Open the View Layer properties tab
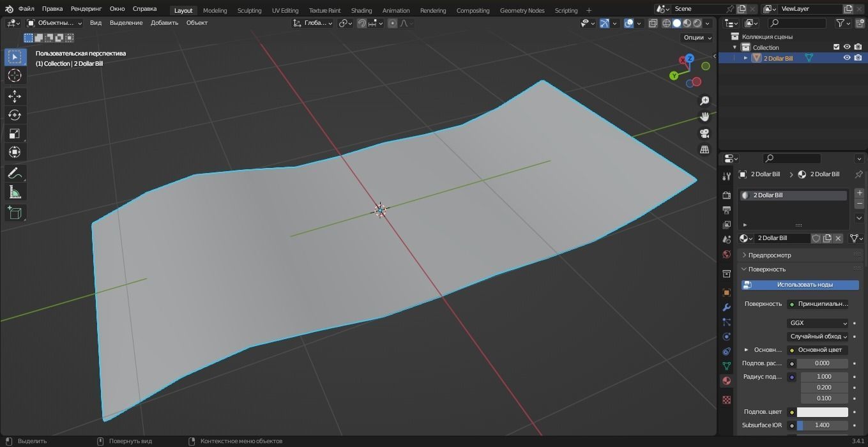Screen dimensions: 868x447 [726, 225]
